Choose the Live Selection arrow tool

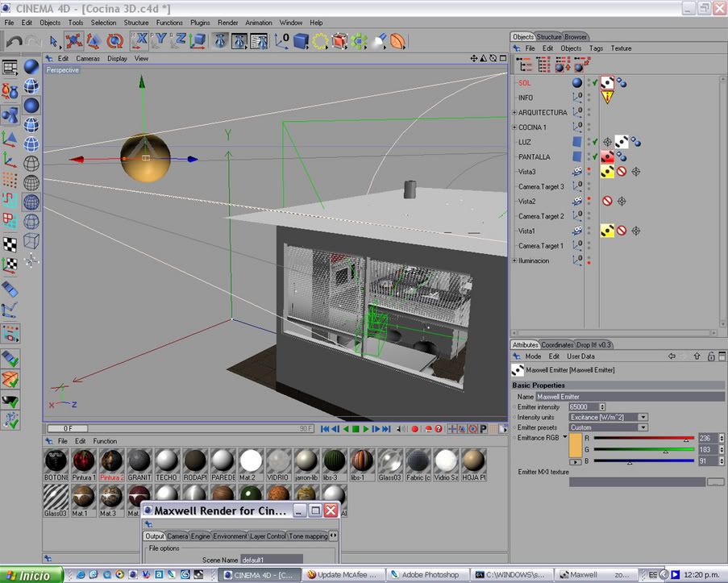coord(53,42)
